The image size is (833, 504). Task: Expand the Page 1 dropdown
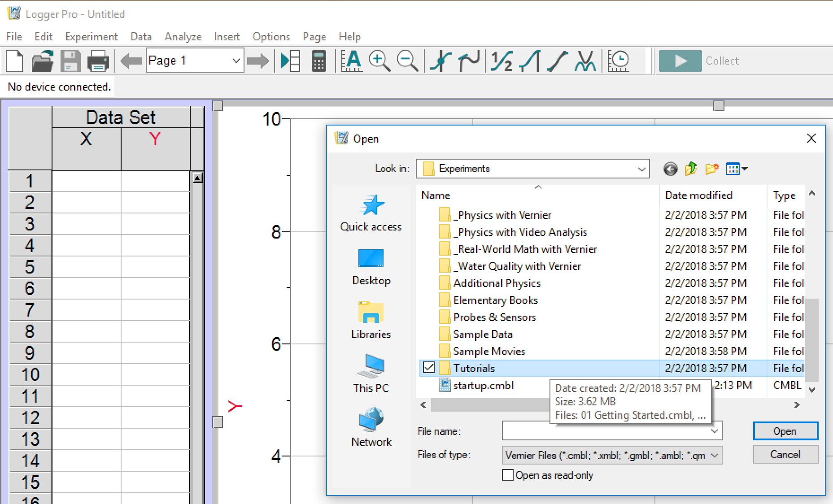(x=236, y=61)
